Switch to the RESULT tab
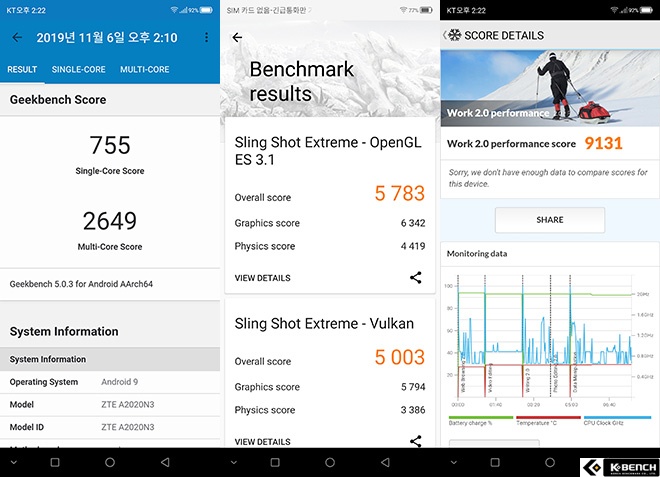 [22, 69]
